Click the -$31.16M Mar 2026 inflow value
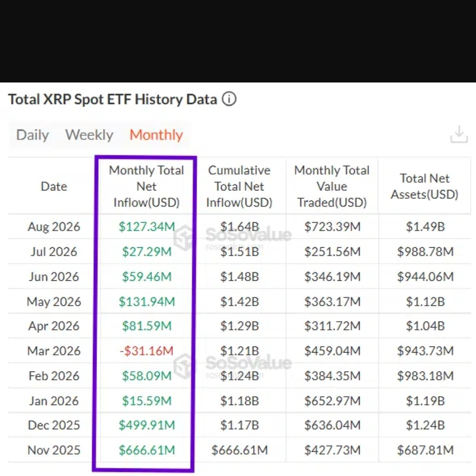The image size is (476, 476). point(147,351)
